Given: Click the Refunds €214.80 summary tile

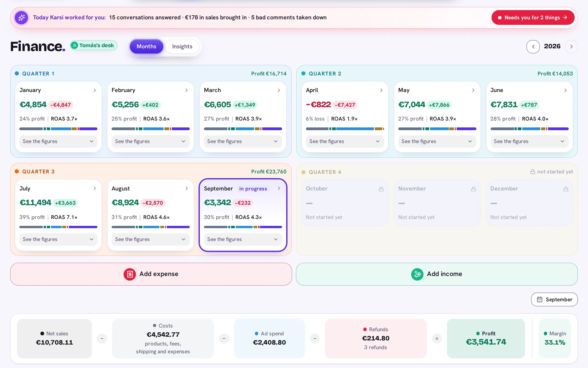Looking at the screenshot, I should [376, 339].
